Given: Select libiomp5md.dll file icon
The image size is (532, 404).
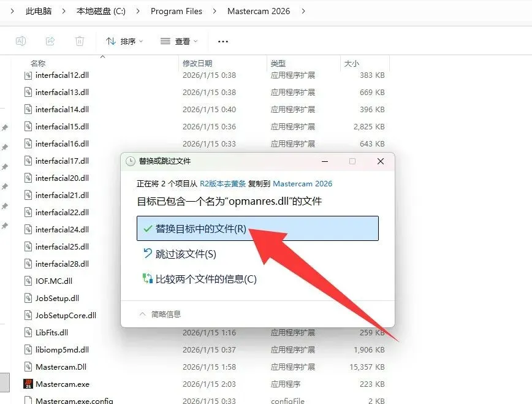Looking at the screenshot, I should [28, 349].
